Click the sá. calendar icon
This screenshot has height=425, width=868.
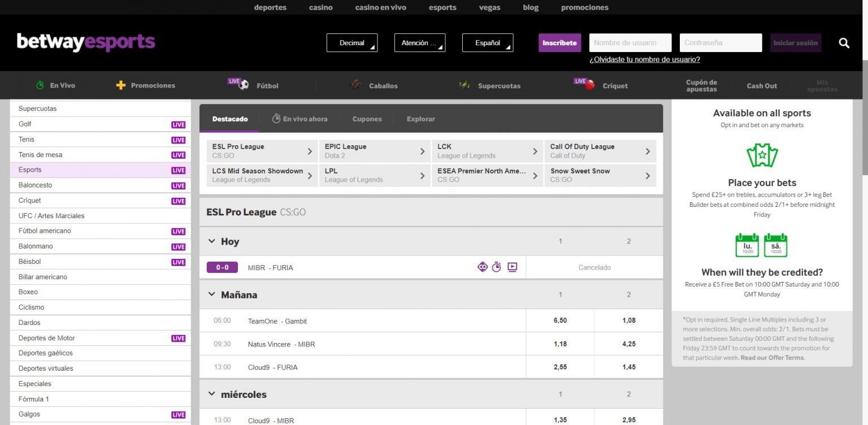[775, 245]
